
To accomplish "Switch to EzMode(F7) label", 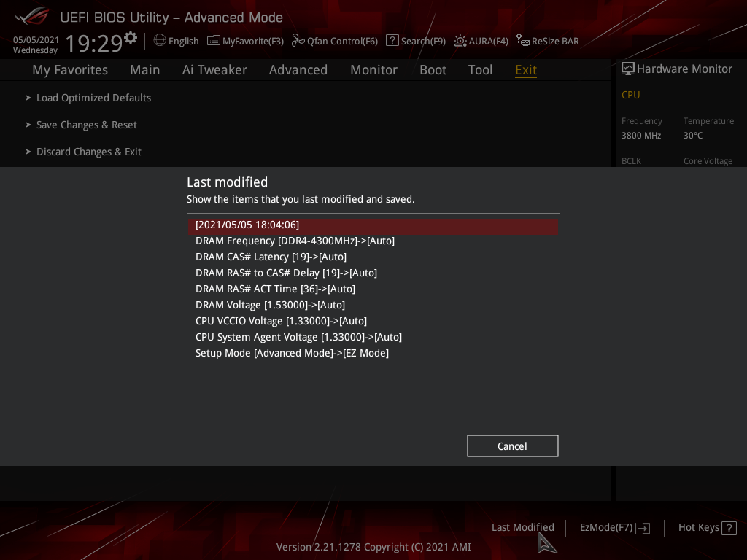I will pyautogui.click(x=606, y=527).
